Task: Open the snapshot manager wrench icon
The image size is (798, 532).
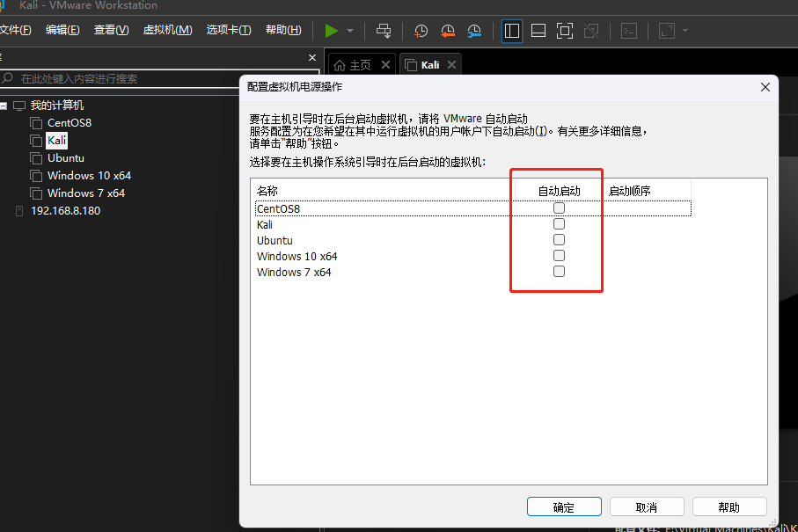Action: pyautogui.click(x=474, y=31)
